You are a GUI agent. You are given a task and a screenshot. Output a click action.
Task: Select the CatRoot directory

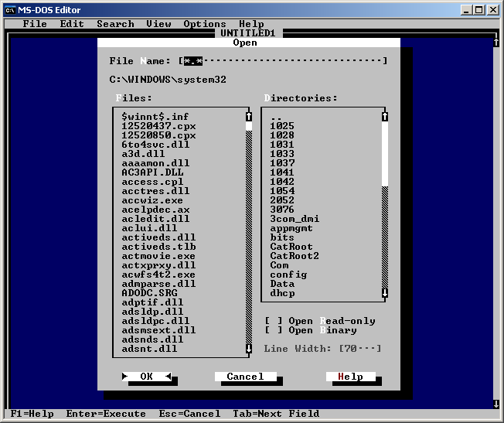click(x=291, y=247)
